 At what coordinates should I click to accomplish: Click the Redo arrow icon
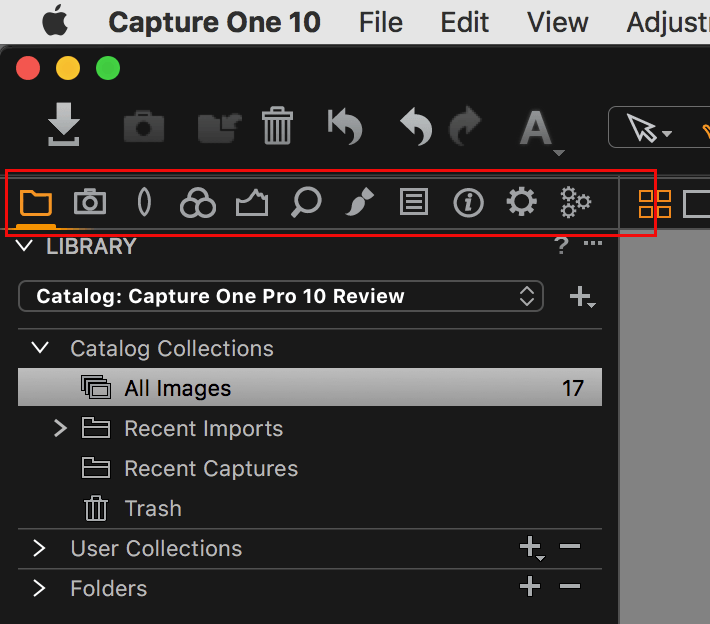(x=465, y=127)
